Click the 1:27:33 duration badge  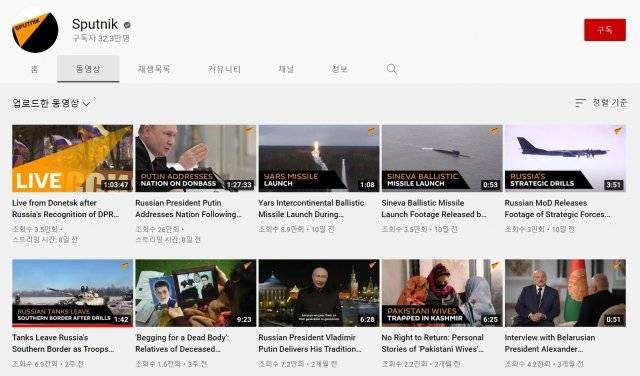point(240,185)
